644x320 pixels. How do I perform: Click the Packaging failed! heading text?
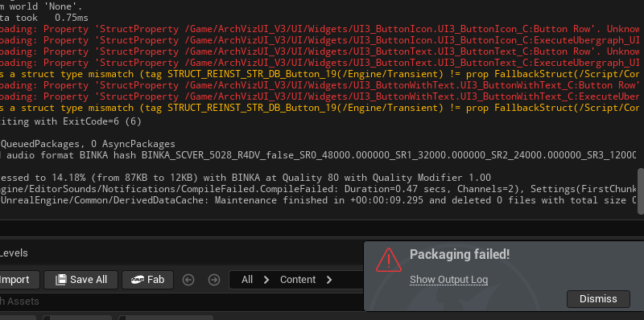pyautogui.click(x=460, y=254)
